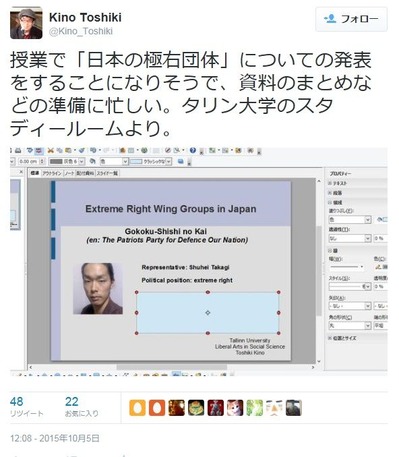Image resolution: width=399 pixels, height=457 pixels.
Task: Click the line color pencil icon in sidebar
Action: click(378, 267)
